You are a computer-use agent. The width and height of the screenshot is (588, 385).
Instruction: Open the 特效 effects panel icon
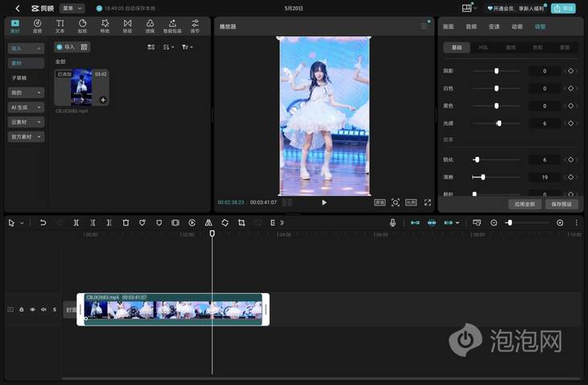(x=105, y=27)
